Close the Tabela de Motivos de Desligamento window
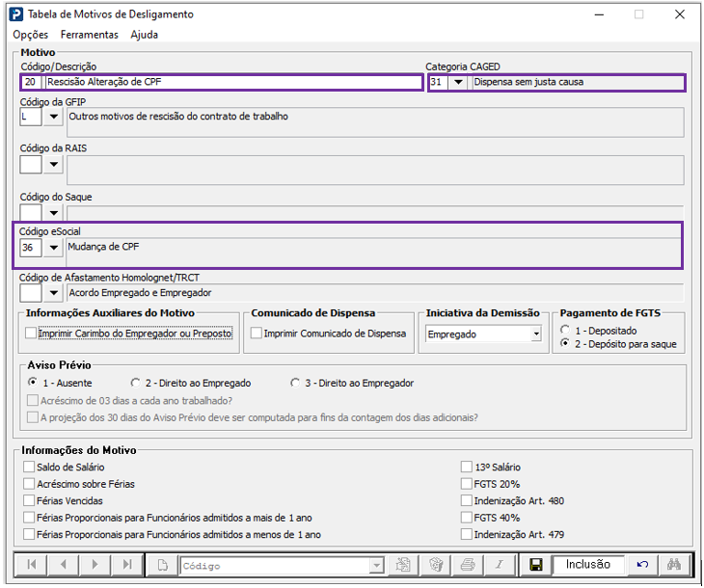 (680, 14)
